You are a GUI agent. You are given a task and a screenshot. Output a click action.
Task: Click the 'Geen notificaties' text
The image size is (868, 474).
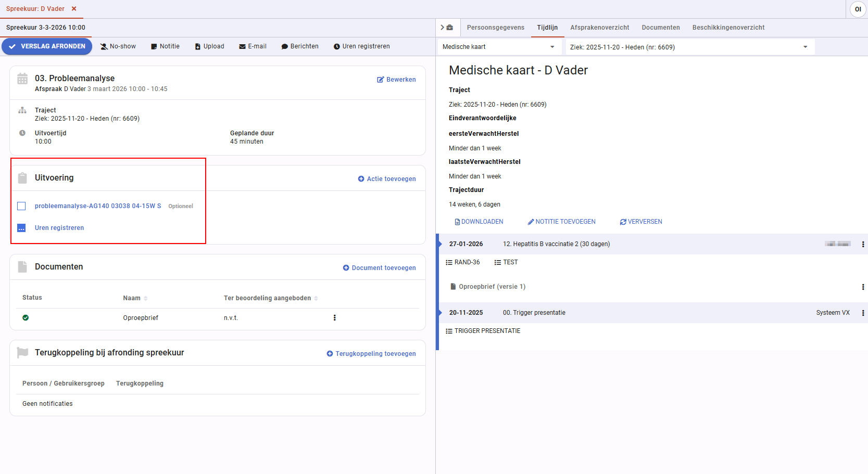pos(47,404)
